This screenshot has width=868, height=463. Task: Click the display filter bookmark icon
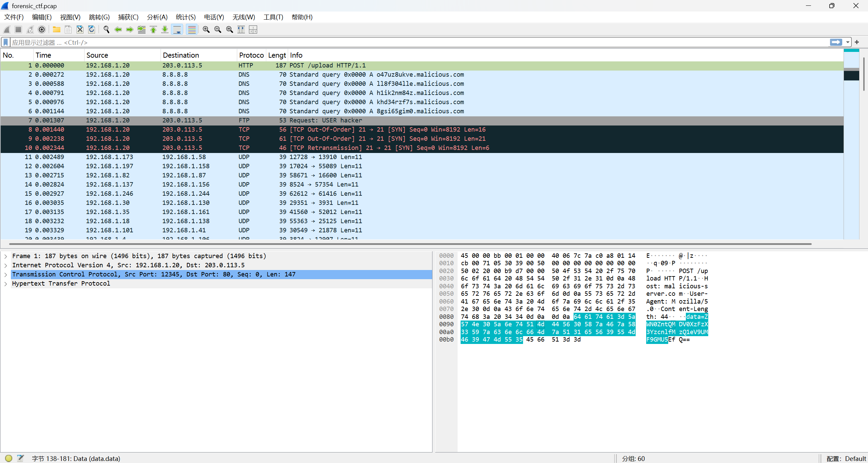click(6, 42)
